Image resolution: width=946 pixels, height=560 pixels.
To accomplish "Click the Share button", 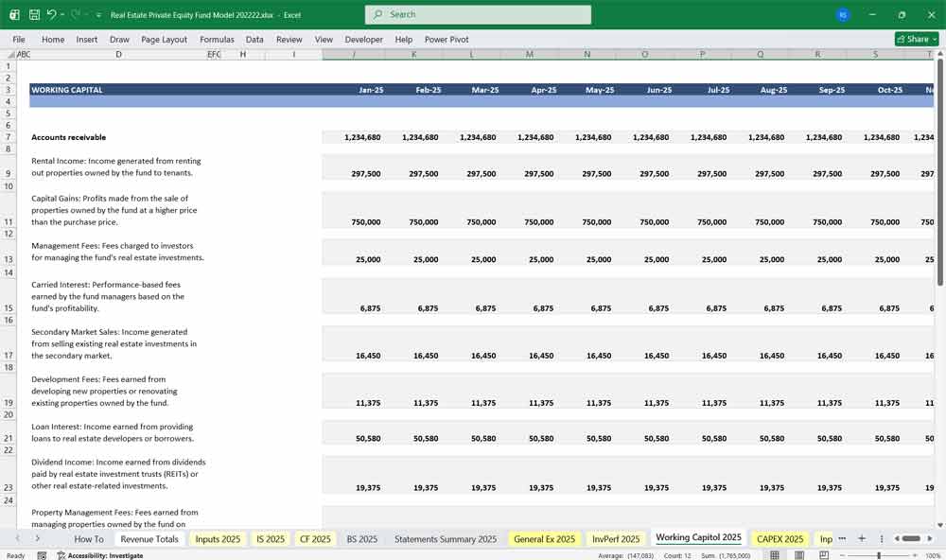I will 914,39.
